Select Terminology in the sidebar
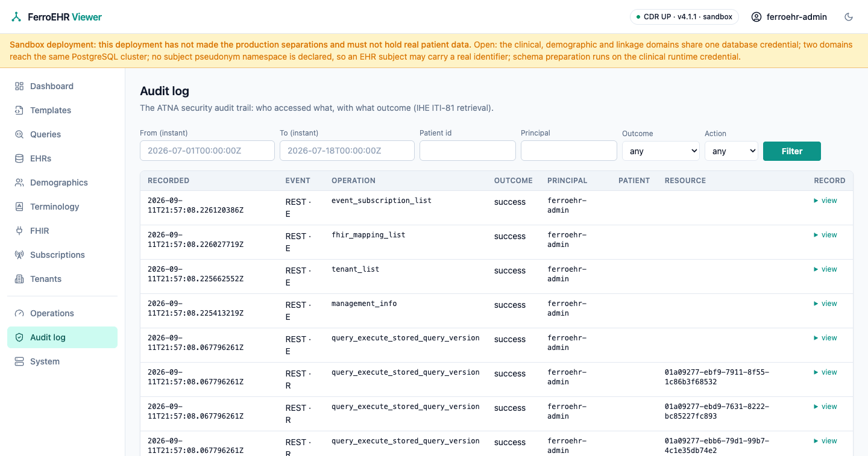 click(x=62, y=207)
